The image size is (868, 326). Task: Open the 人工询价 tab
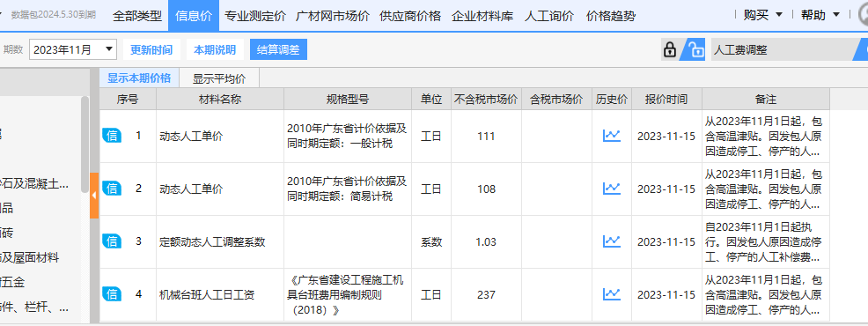pos(549,16)
